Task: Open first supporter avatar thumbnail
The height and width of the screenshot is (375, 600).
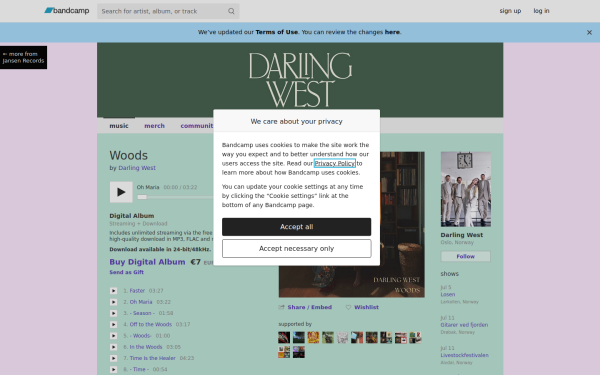Action: 284,338
